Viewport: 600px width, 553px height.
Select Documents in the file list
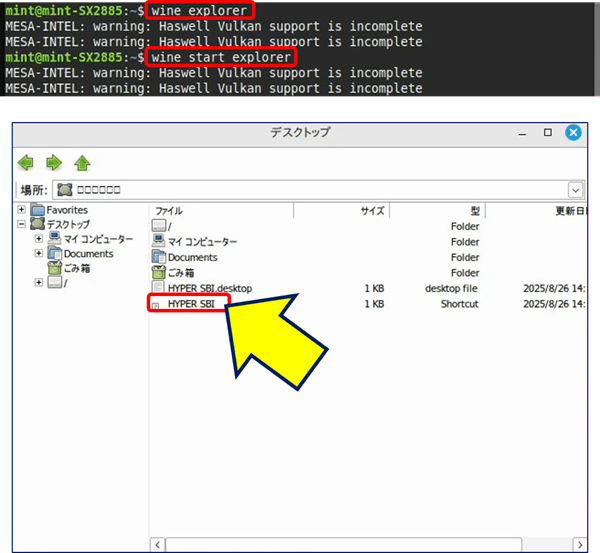(x=192, y=257)
